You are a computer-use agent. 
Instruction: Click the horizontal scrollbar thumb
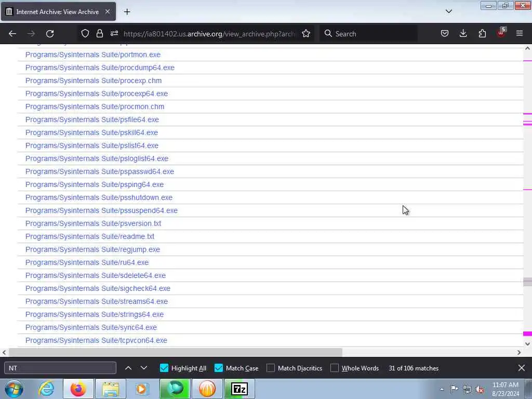click(176, 353)
